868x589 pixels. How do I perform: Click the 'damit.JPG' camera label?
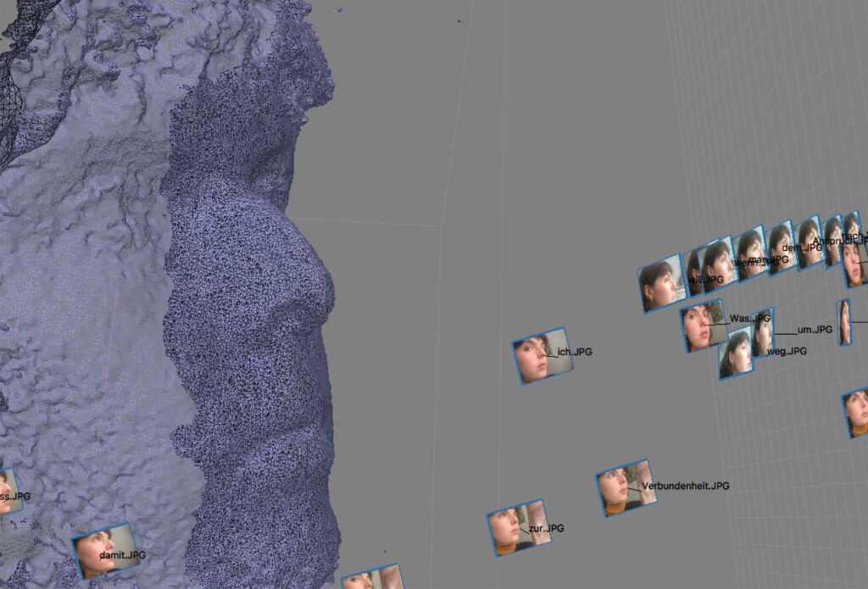point(123,555)
